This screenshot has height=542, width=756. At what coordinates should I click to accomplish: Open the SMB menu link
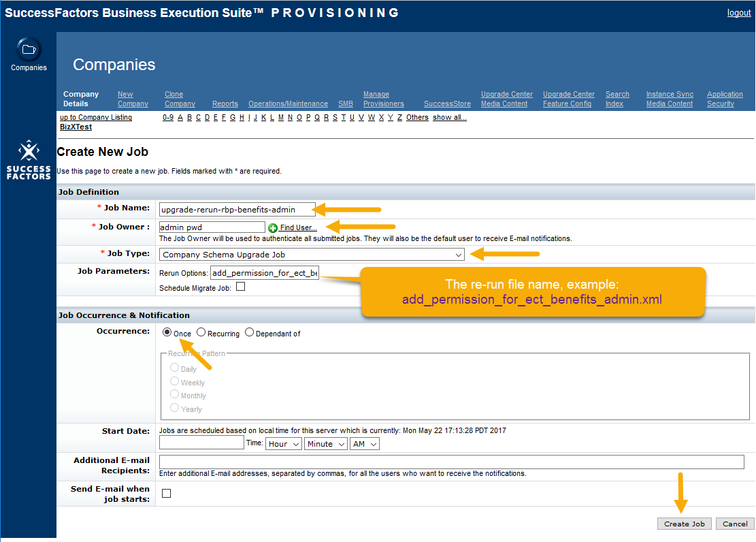click(346, 103)
